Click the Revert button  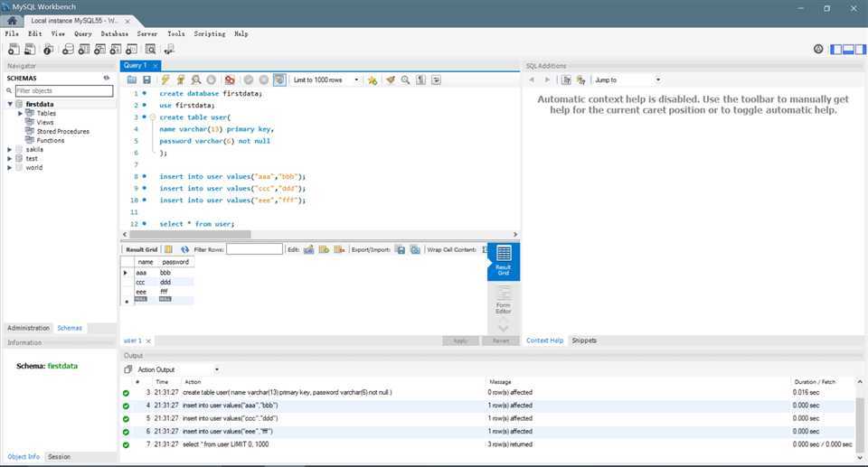coord(501,341)
